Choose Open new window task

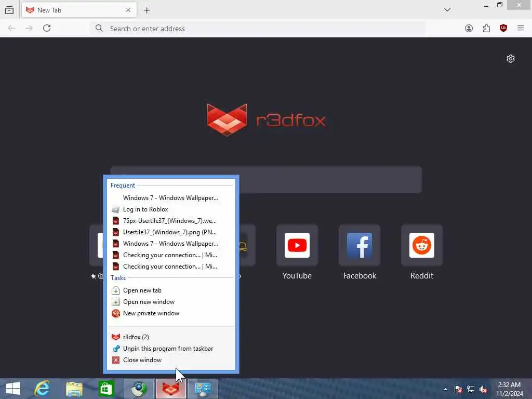click(x=171, y=302)
